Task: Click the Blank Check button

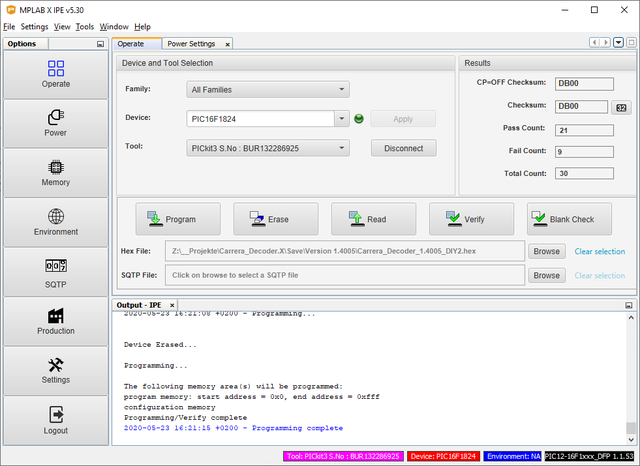Action: tap(569, 219)
